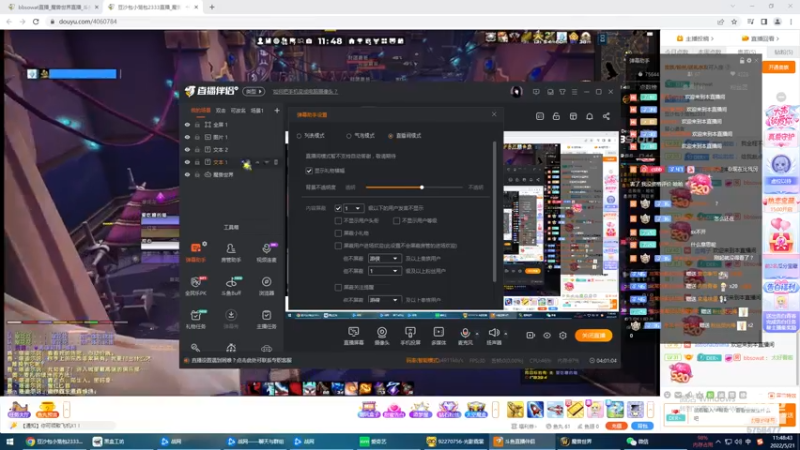Add a 多媒体 multimedia source
This screenshot has height=450, width=800.
(x=439, y=336)
